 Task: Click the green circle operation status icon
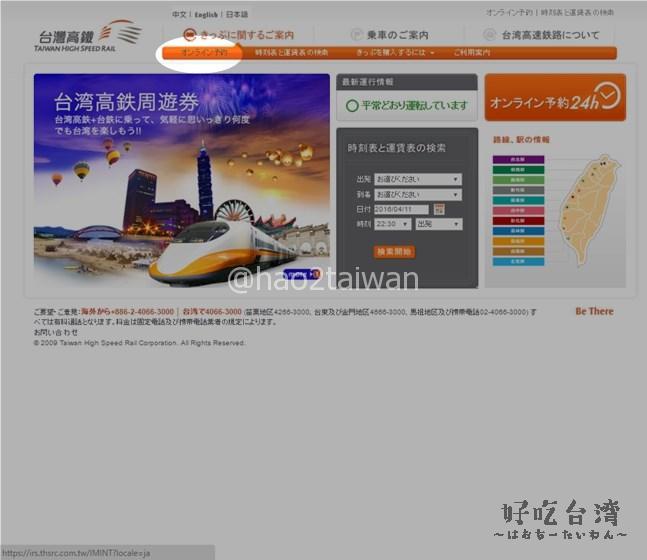[352, 104]
